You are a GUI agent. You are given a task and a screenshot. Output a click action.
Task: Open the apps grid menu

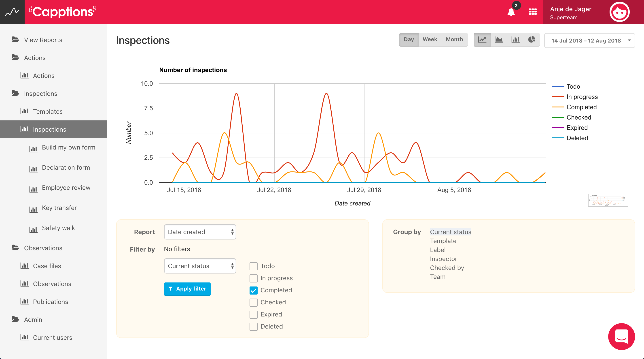click(x=532, y=12)
